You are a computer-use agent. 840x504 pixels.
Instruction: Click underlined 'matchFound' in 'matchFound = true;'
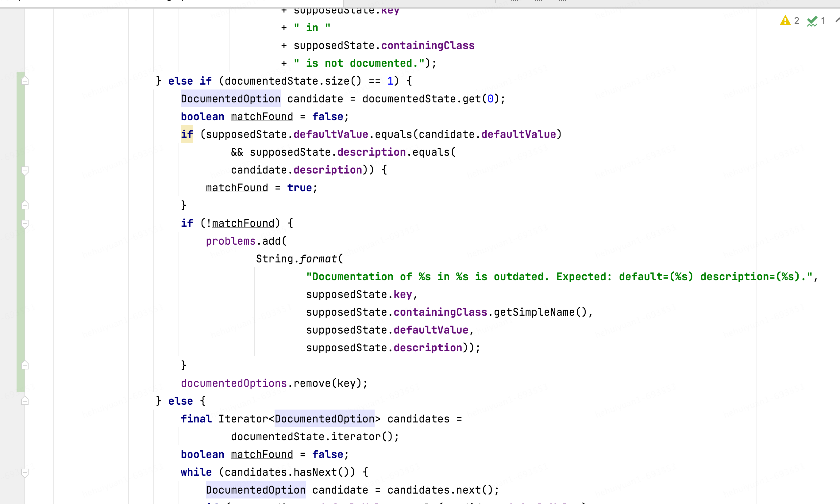click(237, 188)
